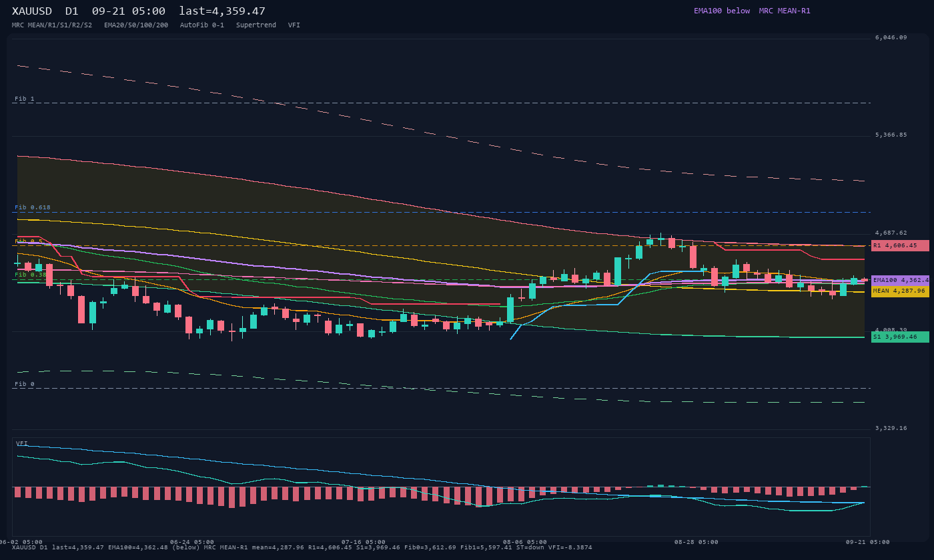Viewport: 934px width, 560px height.
Task: Click the Fib 0.382 level label
Action: (x=31, y=275)
